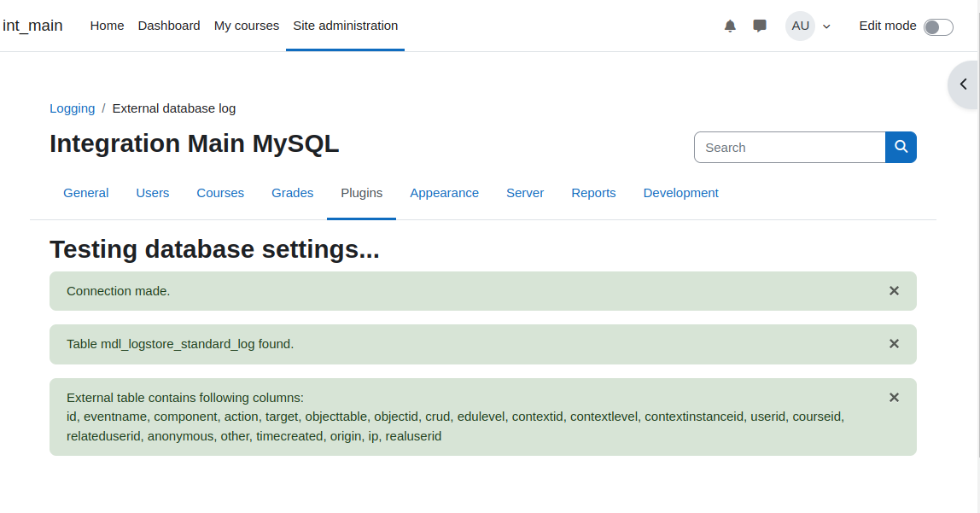Dismiss the 'Table mdl_logstore_standard_log found.' alert

click(894, 344)
